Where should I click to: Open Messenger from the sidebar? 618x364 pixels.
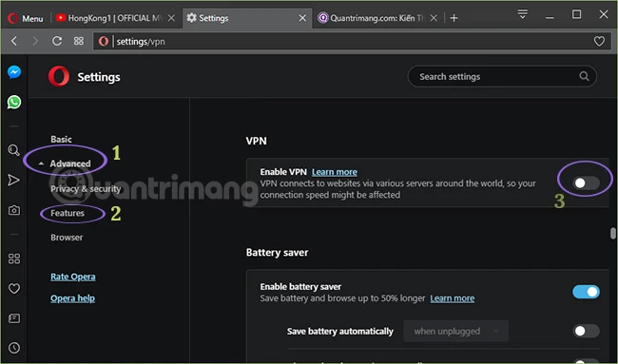click(14, 72)
